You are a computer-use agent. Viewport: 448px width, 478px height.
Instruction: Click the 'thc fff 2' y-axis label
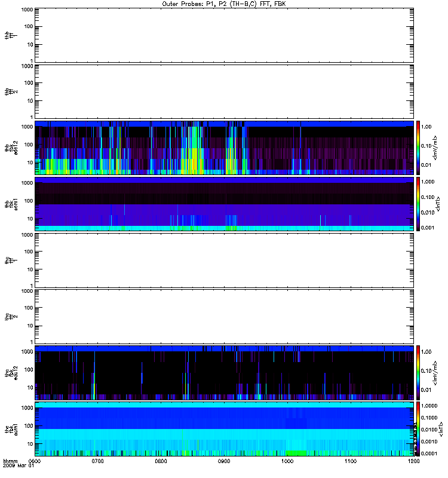tap(11, 317)
